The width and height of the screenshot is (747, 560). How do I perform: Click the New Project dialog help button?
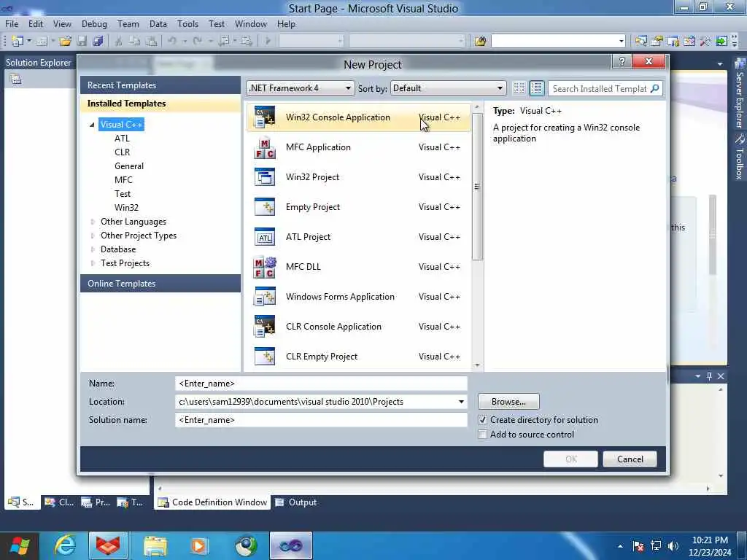click(622, 61)
